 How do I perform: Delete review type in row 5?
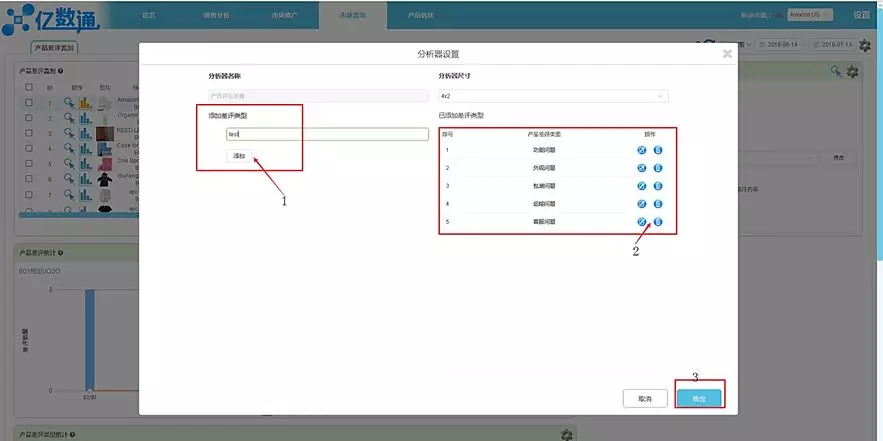(658, 222)
